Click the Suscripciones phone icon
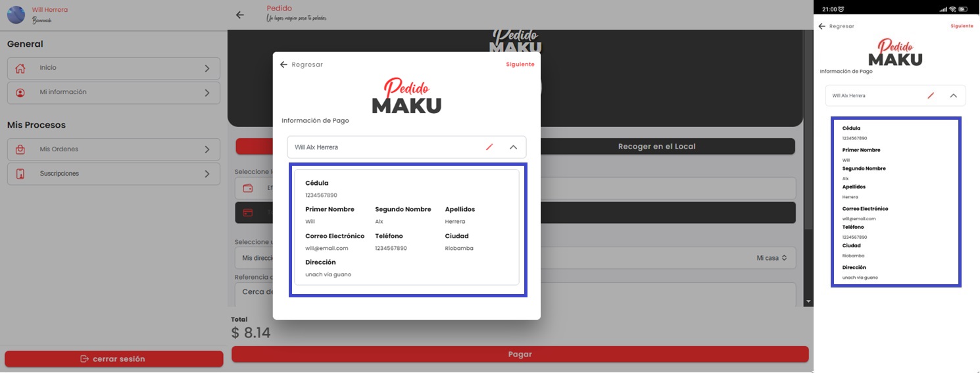This screenshot has width=980, height=373. (x=20, y=174)
